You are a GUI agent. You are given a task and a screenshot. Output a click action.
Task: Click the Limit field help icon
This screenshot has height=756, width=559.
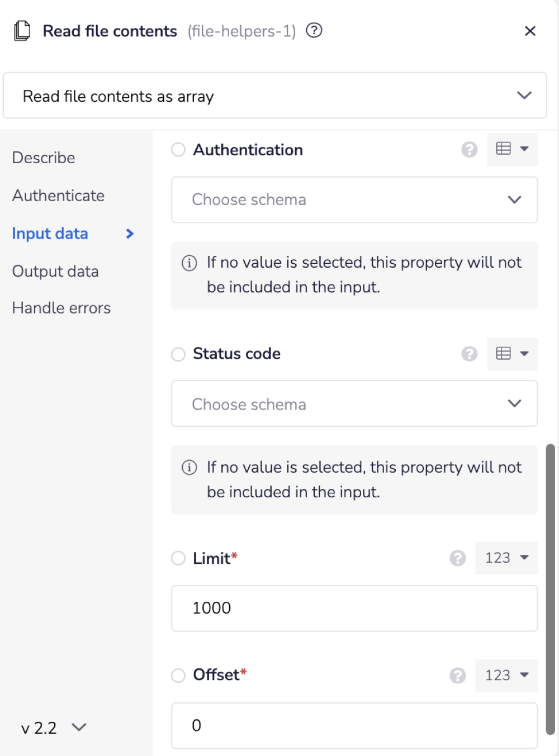click(458, 558)
